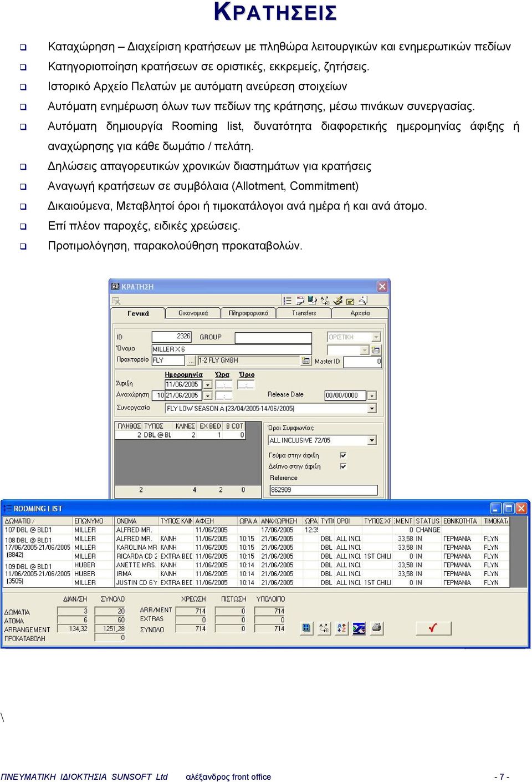Click the A-to-B replace icon in Rooming List
The image size is (532, 782).
click(x=324, y=628)
